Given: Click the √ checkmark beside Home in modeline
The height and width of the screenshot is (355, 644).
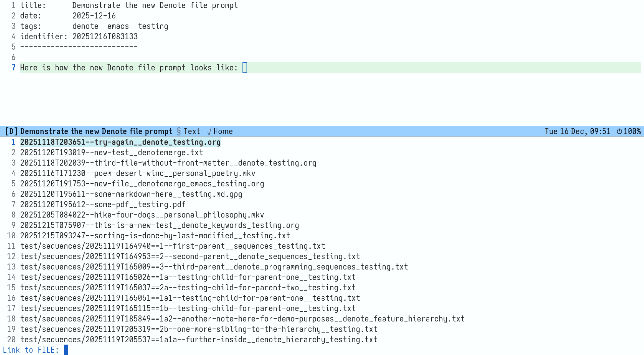Looking at the screenshot, I should click(x=209, y=131).
